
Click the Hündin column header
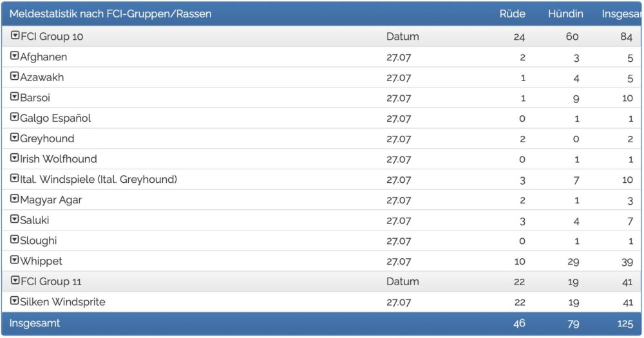coord(565,14)
